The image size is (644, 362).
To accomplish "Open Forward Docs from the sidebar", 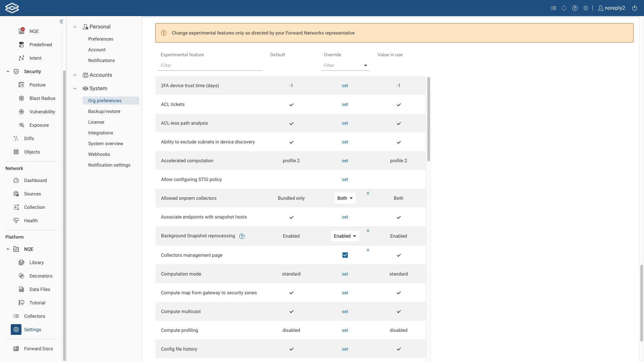I will tap(38, 349).
